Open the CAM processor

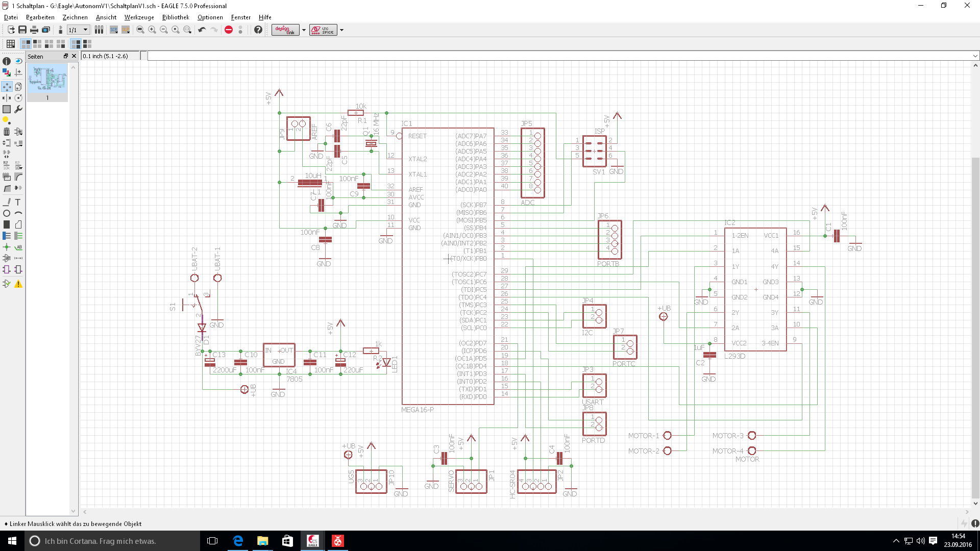click(x=46, y=30)
